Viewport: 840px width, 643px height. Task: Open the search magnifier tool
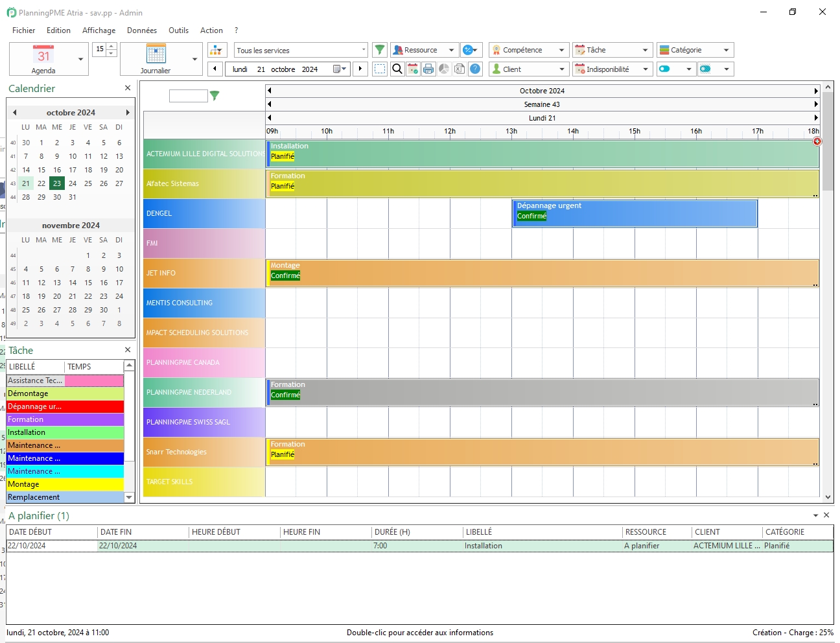397,69
